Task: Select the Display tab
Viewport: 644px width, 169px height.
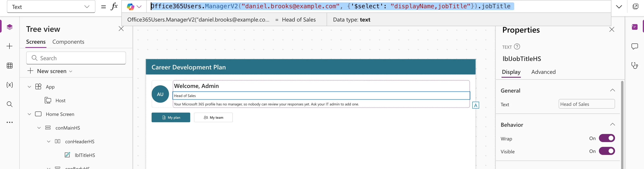Action: tap(511, 72)
